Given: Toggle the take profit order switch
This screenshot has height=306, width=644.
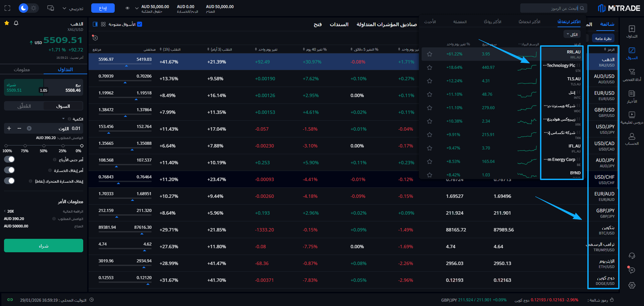Looking at the screenshot, I should (x=9, y=160).
